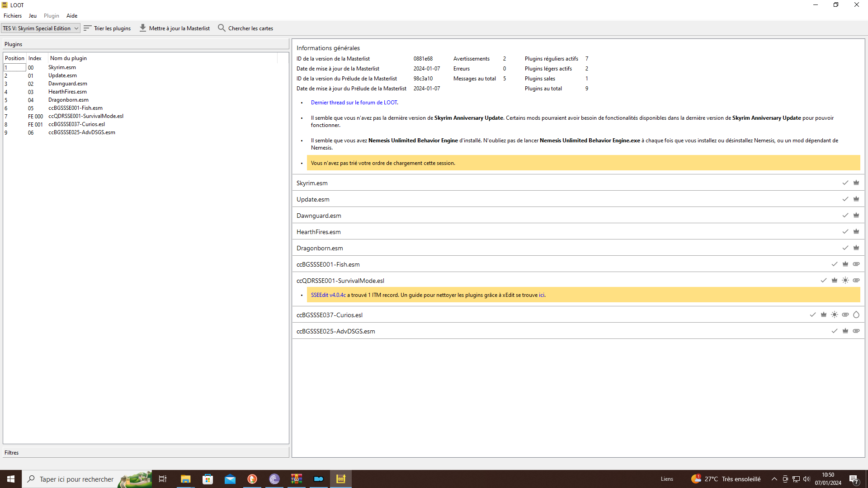Click the Active Plugin checkmark on Dragonborn.esm
The width and height of the screenshot is (868, 488).
pyautogui.click(x=845, y=248)
